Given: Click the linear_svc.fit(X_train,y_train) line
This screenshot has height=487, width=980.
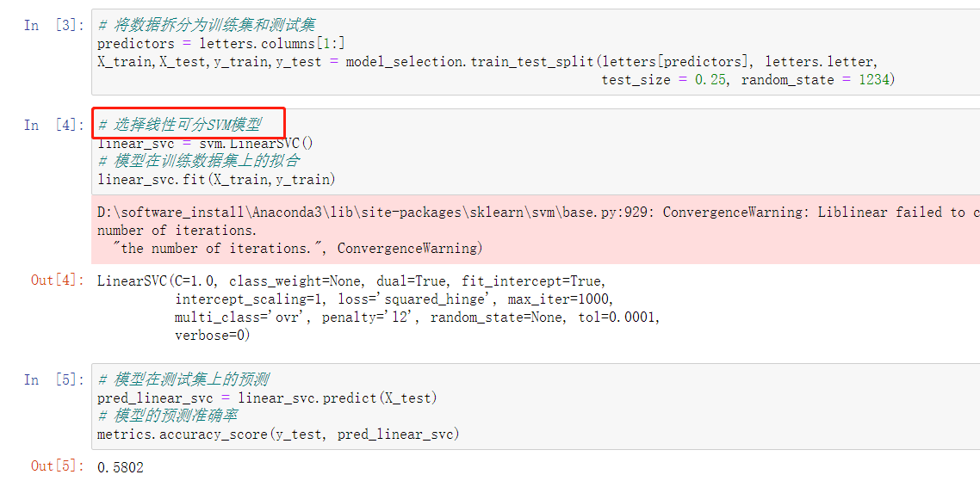Looking at the screenshot, I should pyautogui.click(x=215, y=179).
